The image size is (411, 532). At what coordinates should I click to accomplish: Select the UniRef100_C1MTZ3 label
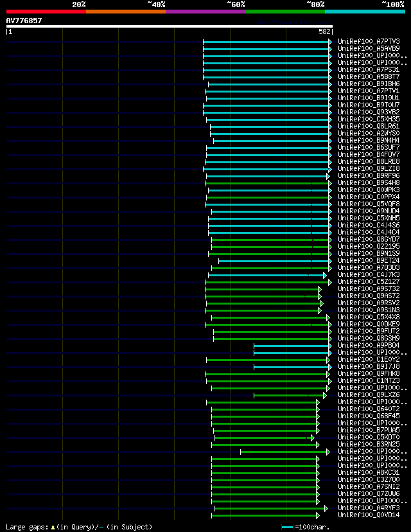pos(369,380)
